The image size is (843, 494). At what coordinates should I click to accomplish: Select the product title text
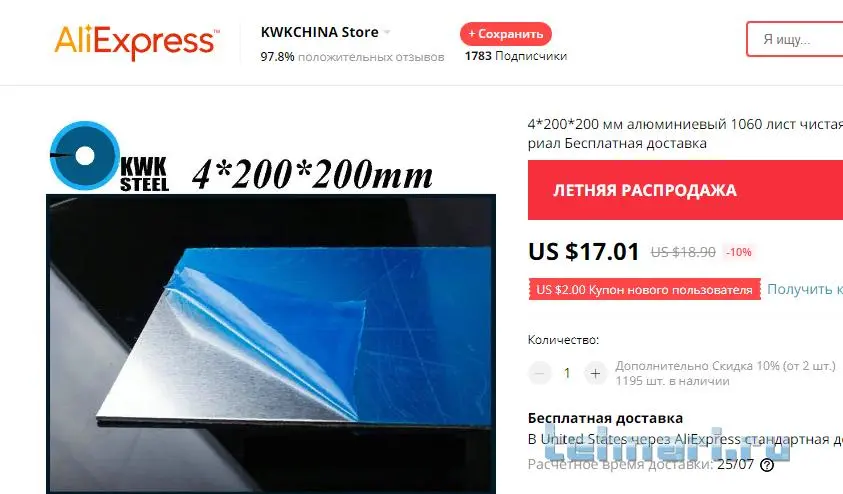(685, 134)
